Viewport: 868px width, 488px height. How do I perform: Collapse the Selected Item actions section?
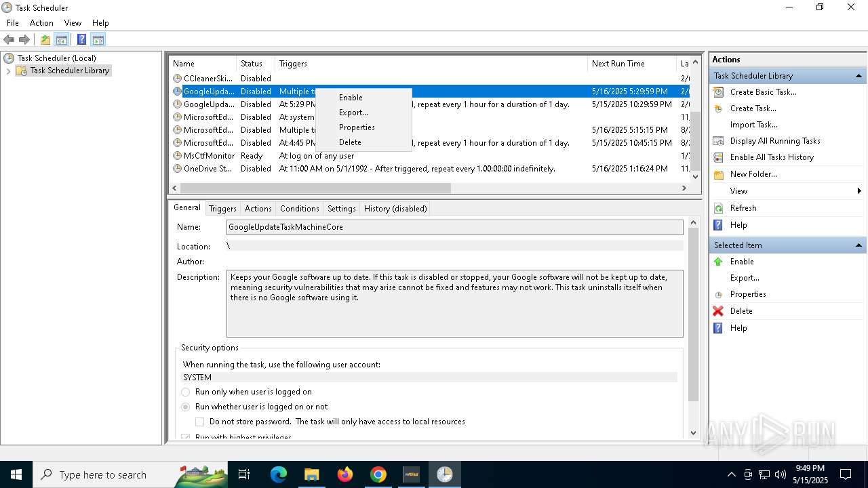[859, 245]
